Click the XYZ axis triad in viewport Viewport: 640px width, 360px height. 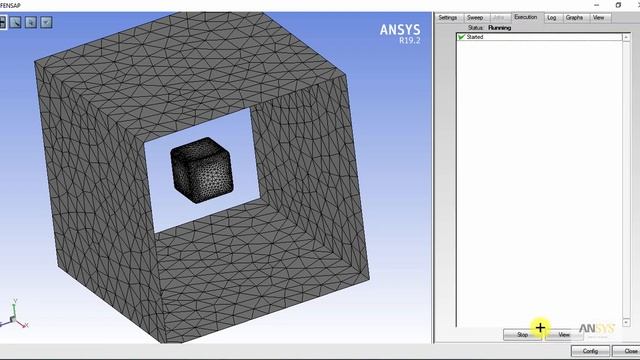pos(14,315)
